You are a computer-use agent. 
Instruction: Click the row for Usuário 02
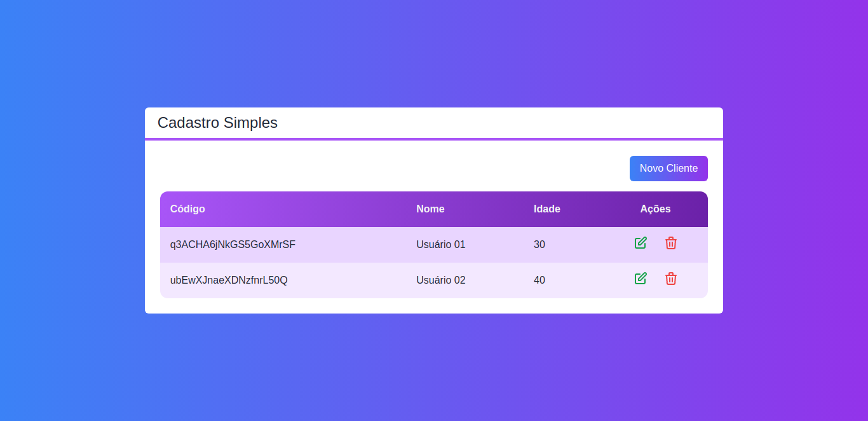pos(381,280)
